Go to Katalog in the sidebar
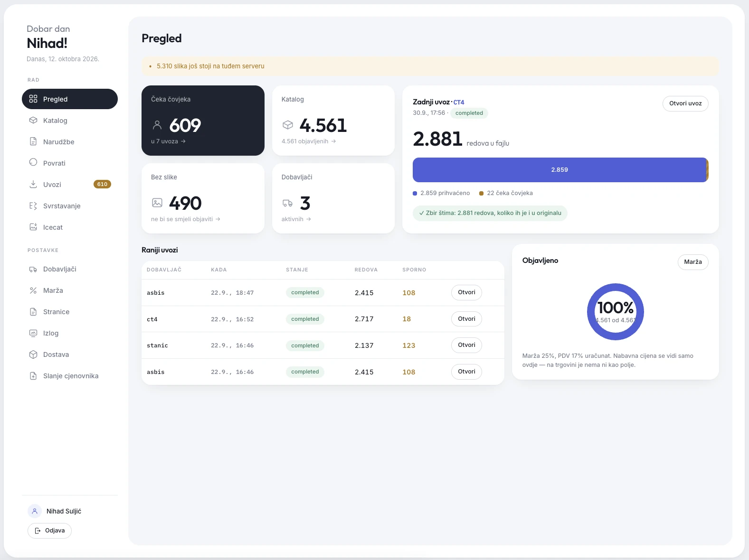The image size is (749, 560). (x=70, y=120)
